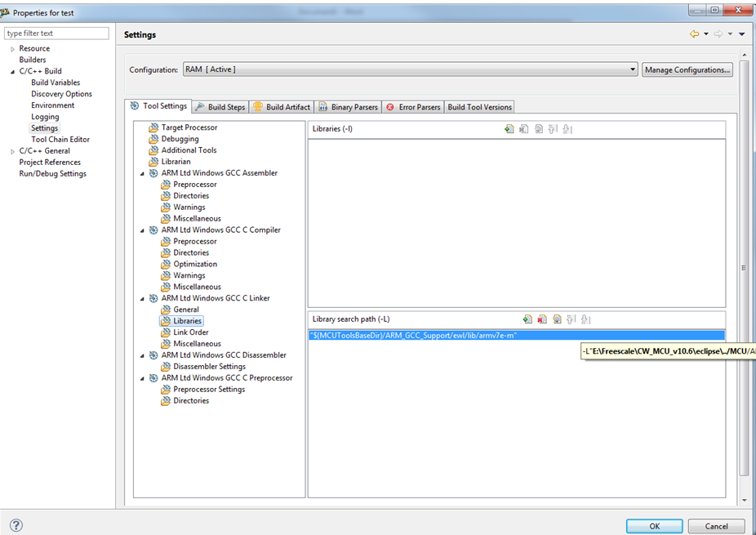Select Build Variables in the left tree

point(56,82)
